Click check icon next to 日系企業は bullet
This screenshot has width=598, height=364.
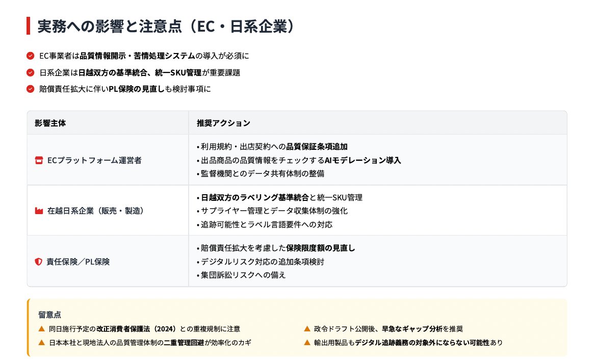pos(31,72)
